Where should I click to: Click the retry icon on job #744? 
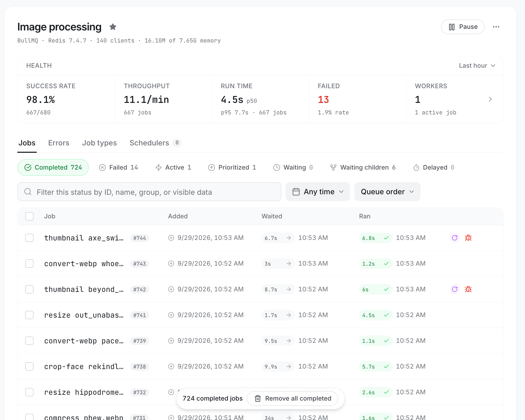coord(455,238)
